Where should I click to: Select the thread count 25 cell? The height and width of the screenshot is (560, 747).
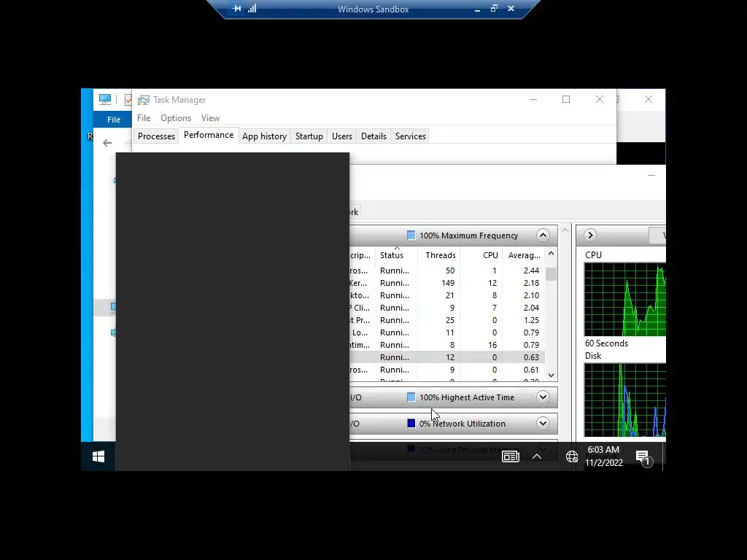pyautogui.click(x=449, y=320)
